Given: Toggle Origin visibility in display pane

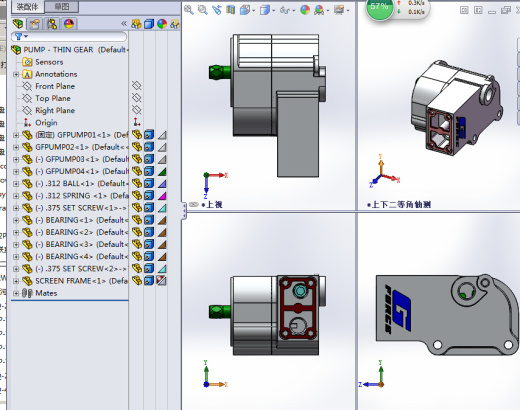Looking at the screenshot, I should point(137,122).
